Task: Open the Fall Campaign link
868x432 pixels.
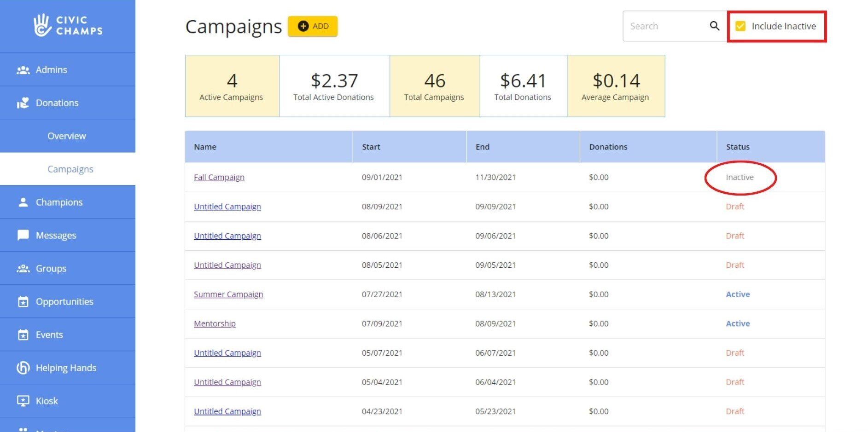Action: pyautogui.click(x=219, y=178)
